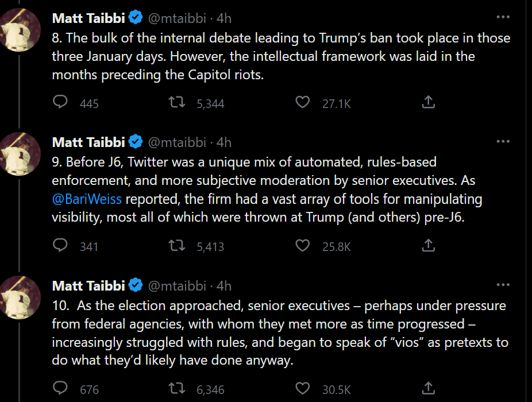Share tweet 9 about Twitter moderation
Image resolution: width=532 pixels, height=402 pixels.
[x=428, y=246]
